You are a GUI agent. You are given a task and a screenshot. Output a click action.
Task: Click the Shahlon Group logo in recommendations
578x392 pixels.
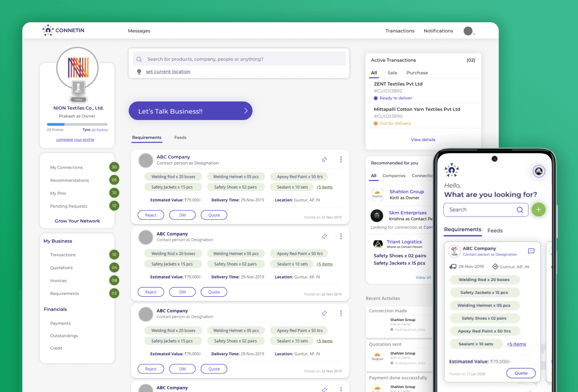point(377,194)
